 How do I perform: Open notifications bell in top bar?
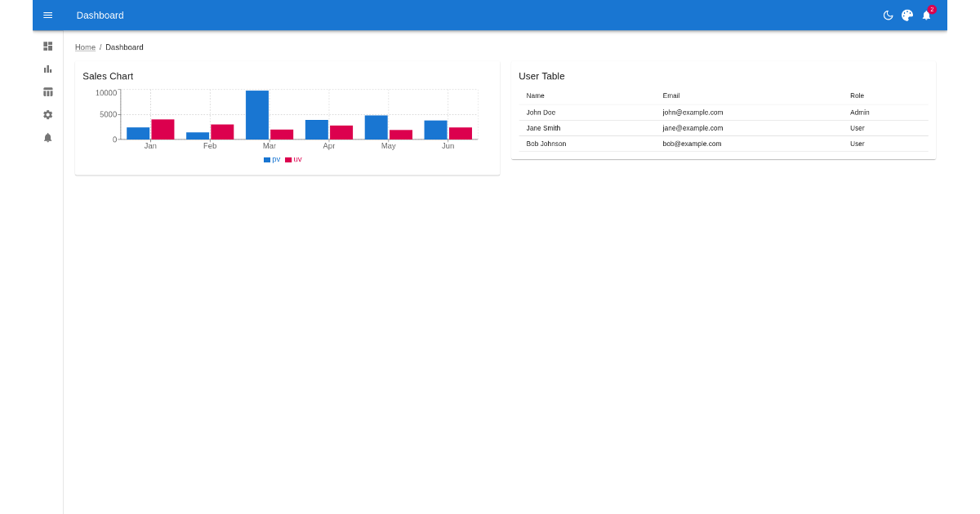pos(927,16)
